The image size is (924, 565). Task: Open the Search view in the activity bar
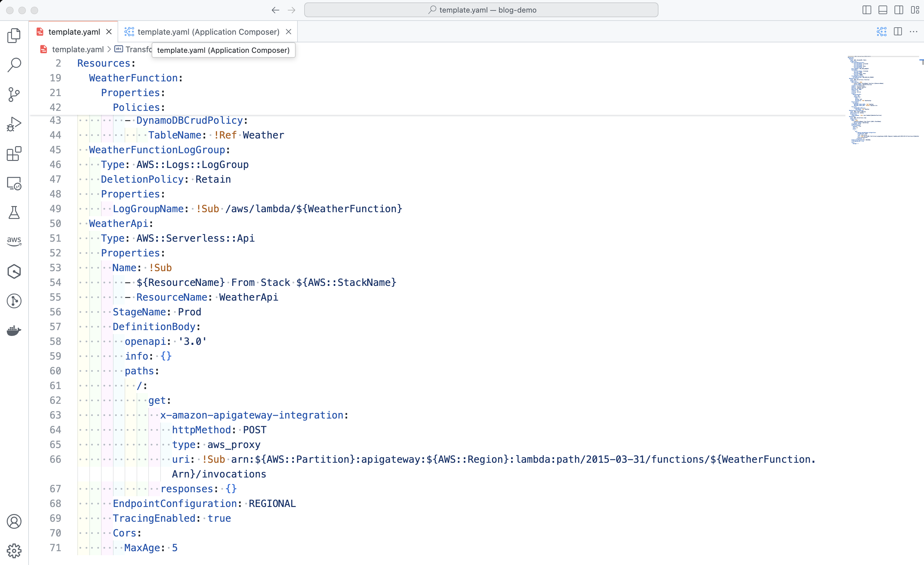(14, 64)
